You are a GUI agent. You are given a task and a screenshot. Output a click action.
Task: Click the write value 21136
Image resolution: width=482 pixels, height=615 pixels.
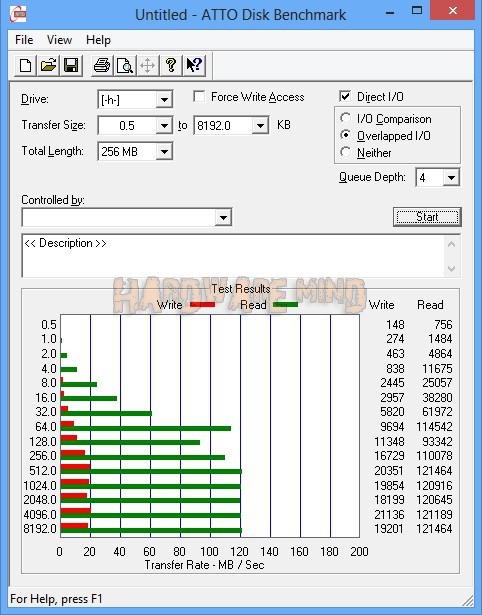pyautogui.click(x=389, y=514)
